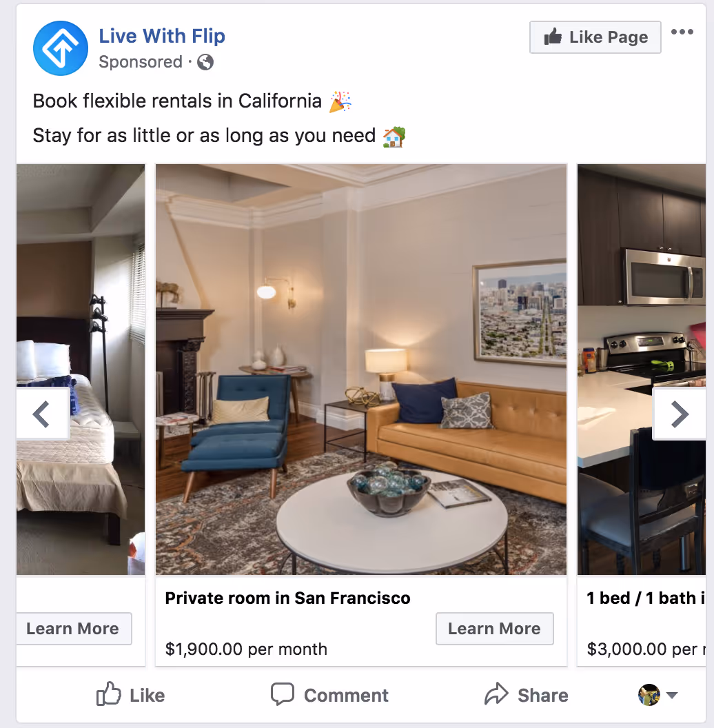Image resolution: width=714 pixels, height=728 pixels.
Task: Click the globe public audience icon
Action: click(x=205, y=62)
